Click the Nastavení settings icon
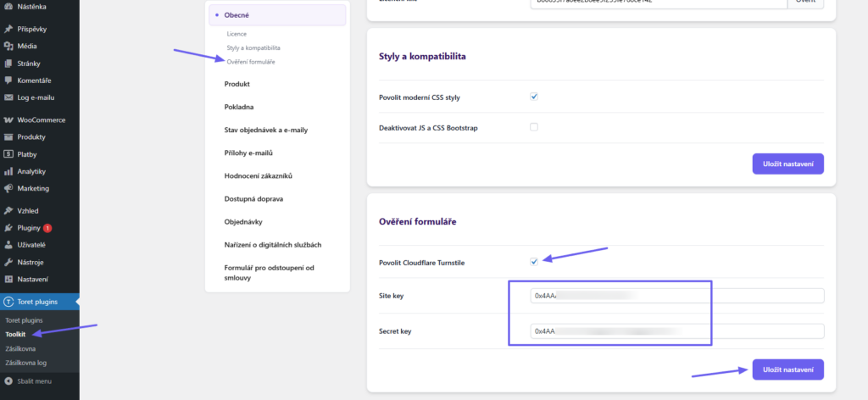This screenshot has width=868, height=400. 8,279
